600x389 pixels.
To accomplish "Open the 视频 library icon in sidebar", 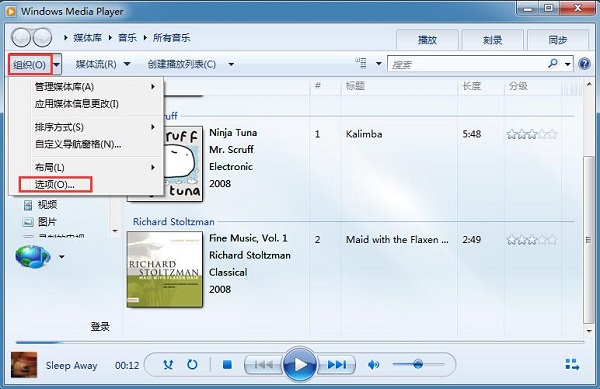I will (x=28, y=205).
